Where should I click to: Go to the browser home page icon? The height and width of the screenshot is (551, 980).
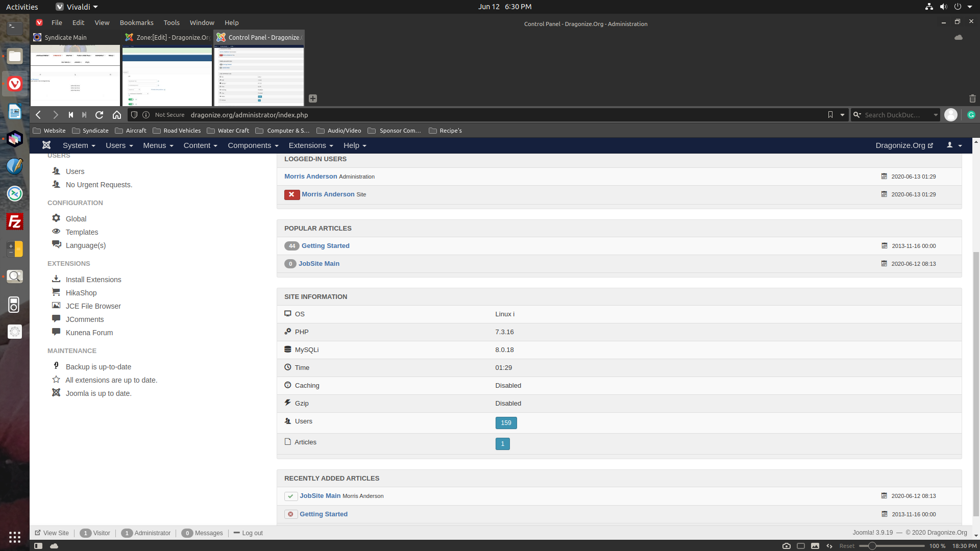[x=117, y=115]
